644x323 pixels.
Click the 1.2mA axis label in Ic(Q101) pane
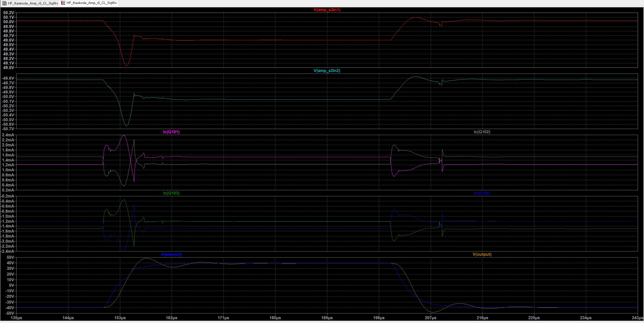(x=8, y=165)
